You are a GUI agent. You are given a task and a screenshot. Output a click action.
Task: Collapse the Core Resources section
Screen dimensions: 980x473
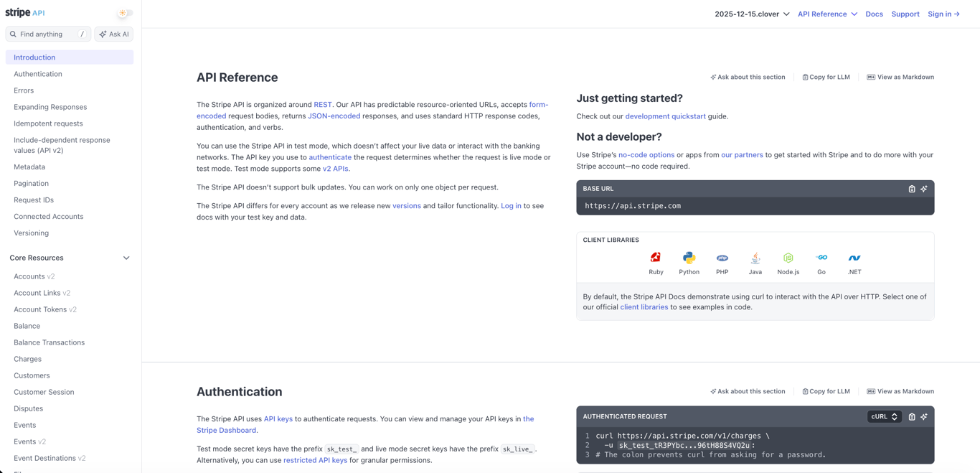pyautogui.click(x=126, y=258)
